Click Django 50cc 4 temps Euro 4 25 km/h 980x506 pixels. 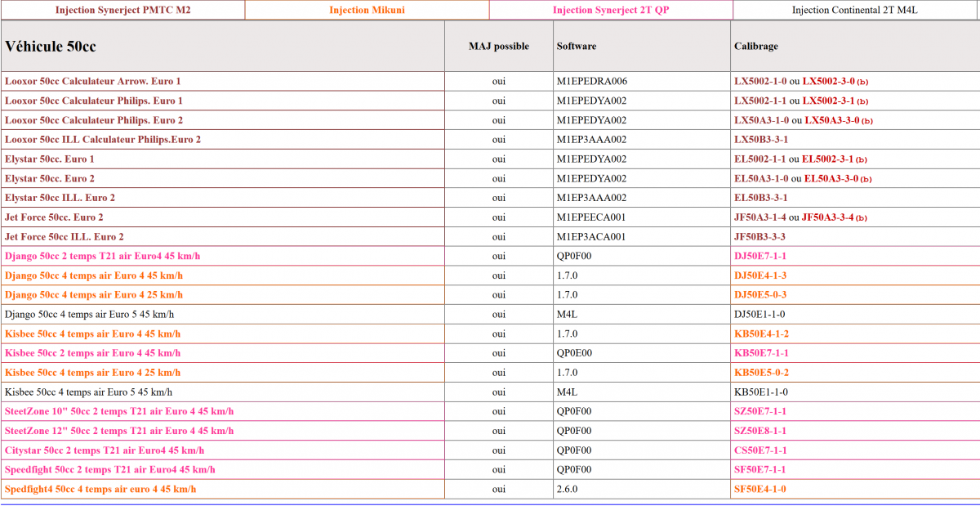point(94,295)
